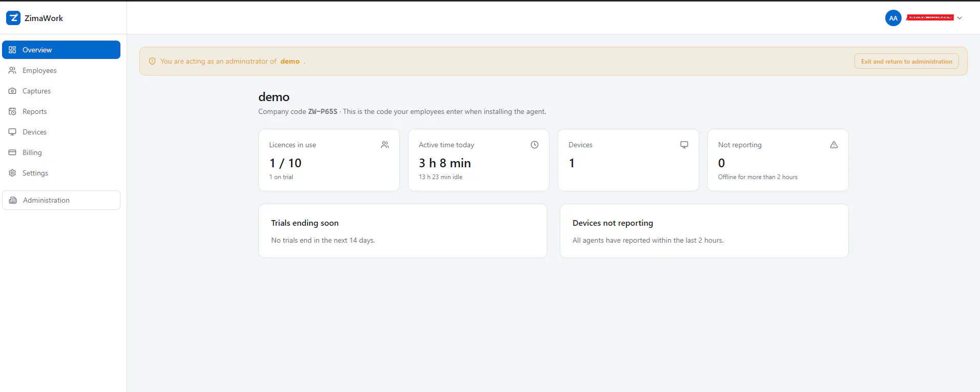980x392 pixels.
Task: Click the Overview grid icon in sidebar
Action: click(x=12, y=50)
